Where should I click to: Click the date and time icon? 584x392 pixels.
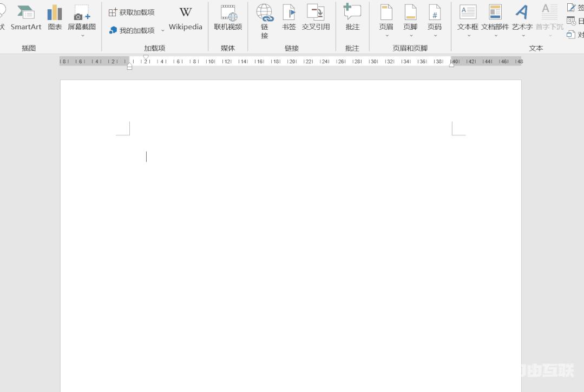pyautogui.click(x=571, y=21)
